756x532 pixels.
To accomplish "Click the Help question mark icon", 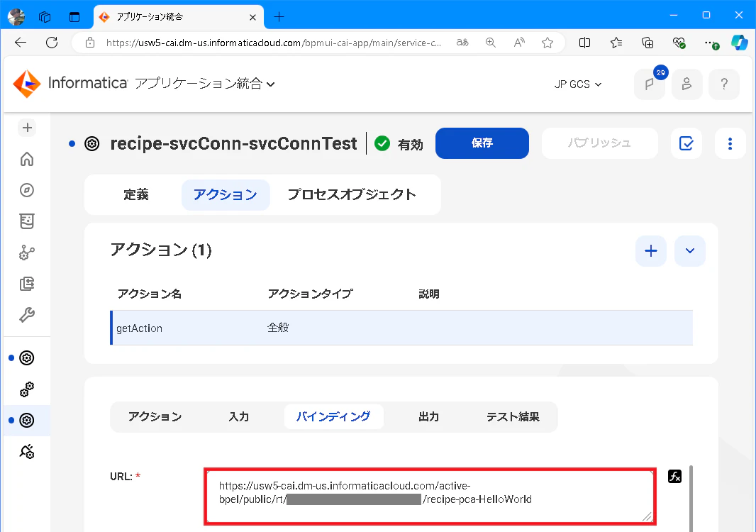I will pyautogui.click(x=723, y=84).
